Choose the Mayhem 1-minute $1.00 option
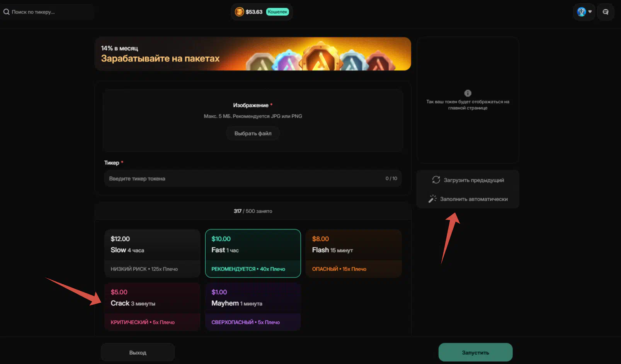Image resolution: width=621 pixels, height=364 pixels. (253, 306)
